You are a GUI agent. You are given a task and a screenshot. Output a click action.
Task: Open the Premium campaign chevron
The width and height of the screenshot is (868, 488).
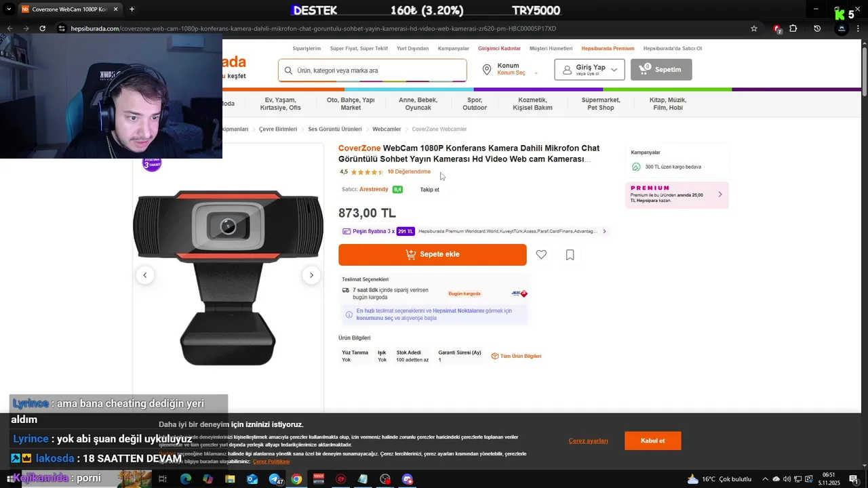tap(719, 195)
